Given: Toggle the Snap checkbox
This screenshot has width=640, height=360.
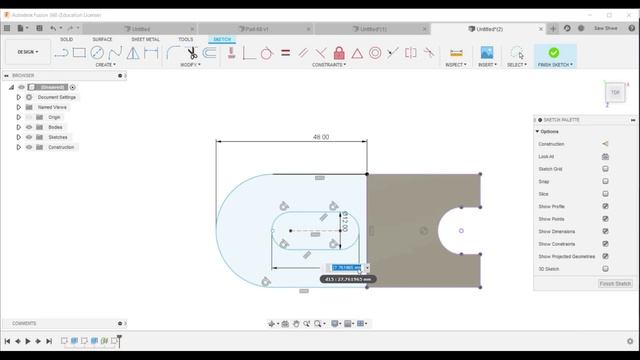Looking at the screenshot, I should pos(605,181).
